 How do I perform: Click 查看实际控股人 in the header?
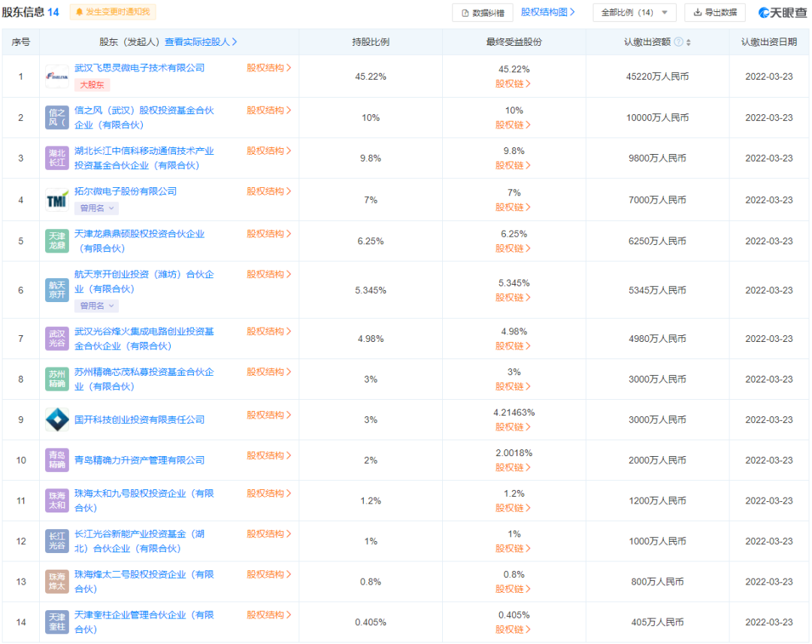point(201,42)
